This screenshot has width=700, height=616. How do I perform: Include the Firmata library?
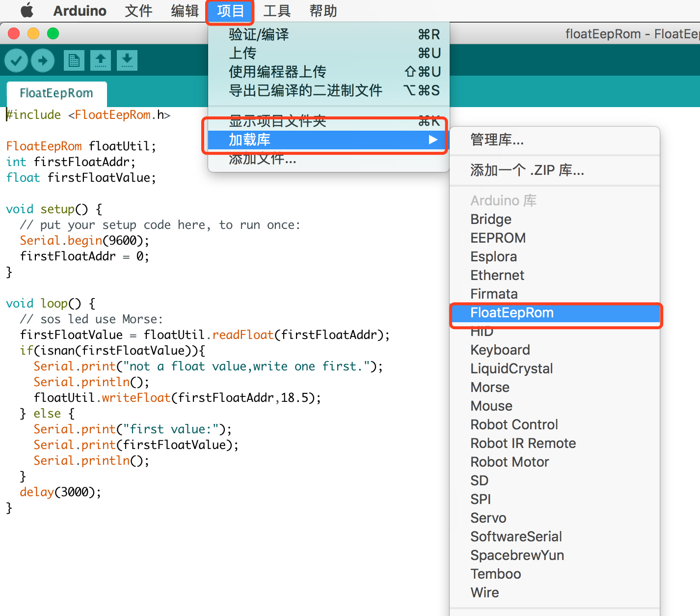(555, 294)
